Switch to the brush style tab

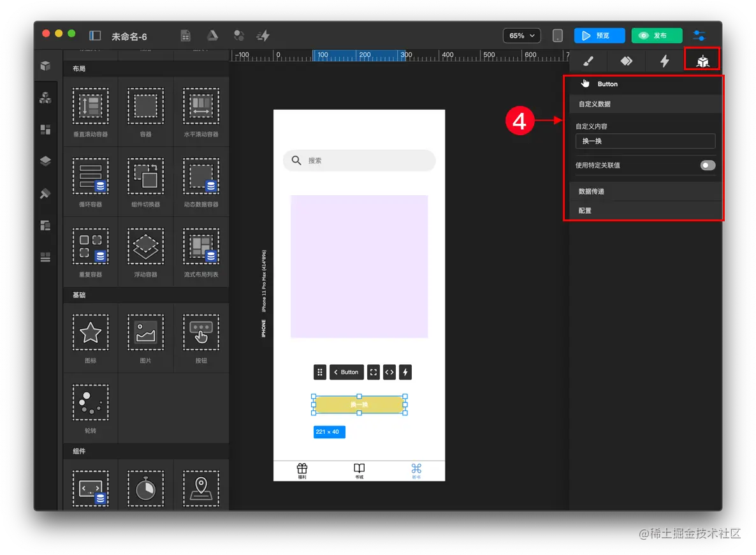[588, 61]
